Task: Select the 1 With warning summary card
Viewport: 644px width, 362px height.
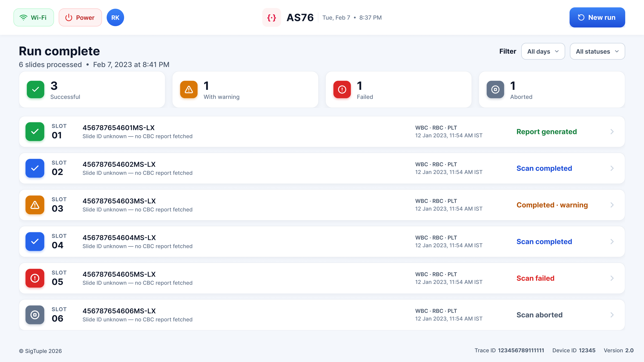Action: coord(245,90)
